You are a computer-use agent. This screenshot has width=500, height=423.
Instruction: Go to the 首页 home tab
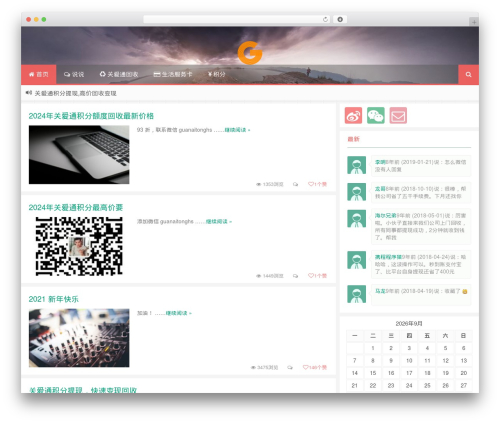point(39,74)
